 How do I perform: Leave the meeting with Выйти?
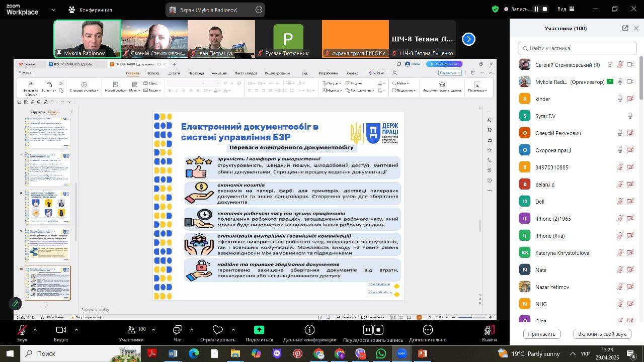pyautogui.click(x=489, y=333)
